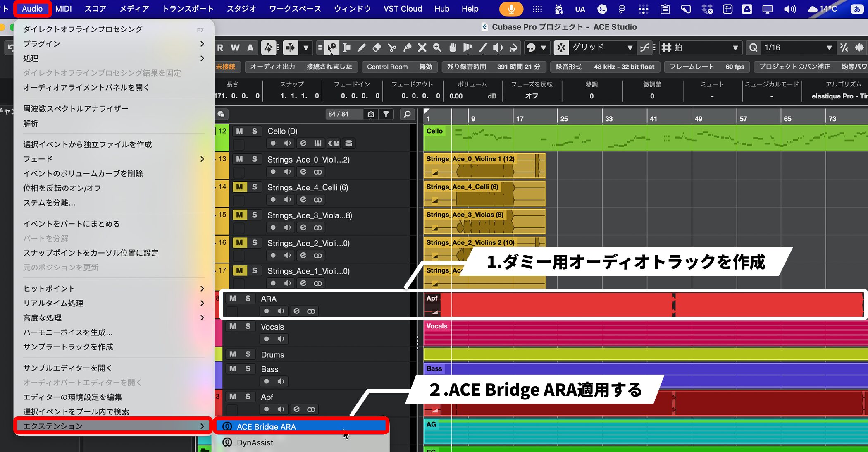Open the MIDI menu
Screen dimensions: 868x452
point(63,9)
